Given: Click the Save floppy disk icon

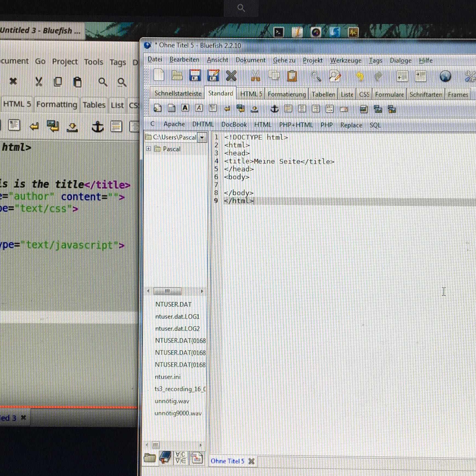Looking at the screenshot, I should click(195, 76).
